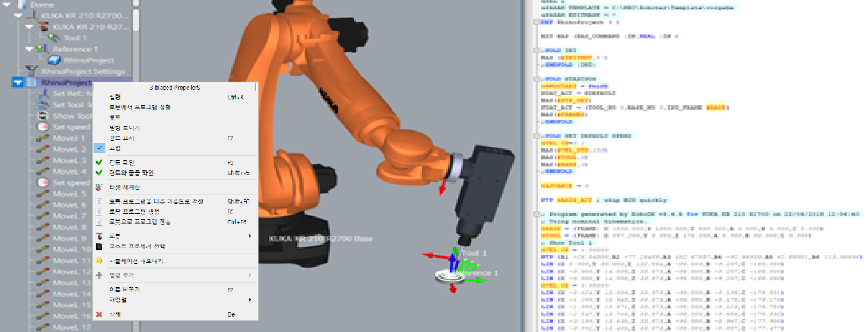Open the 로봇 submenu arrow
The image size is (868, 332).
(x=250, y=236)
